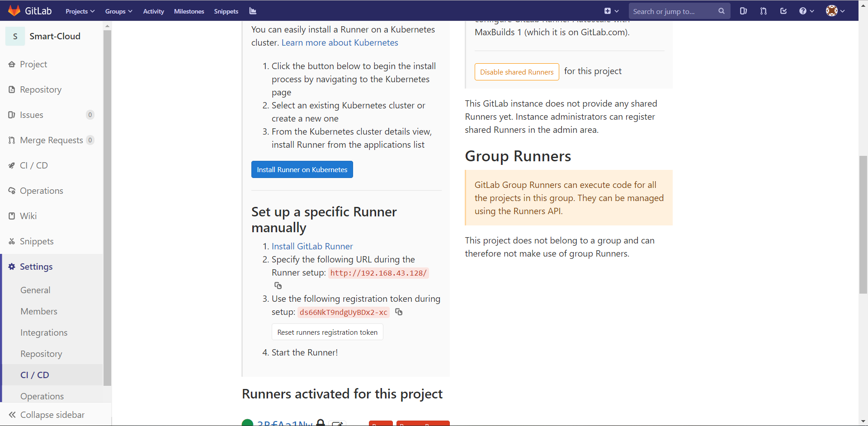Screen dimensions: 868x426
Task: Open Milestones in top navigation
Action: click(189, 11)
